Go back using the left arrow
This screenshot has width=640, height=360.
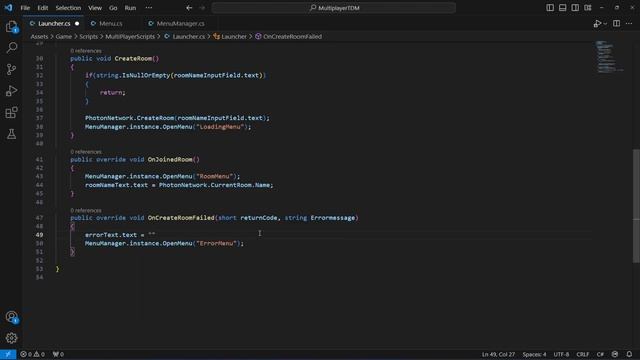(x=189, y=8)
